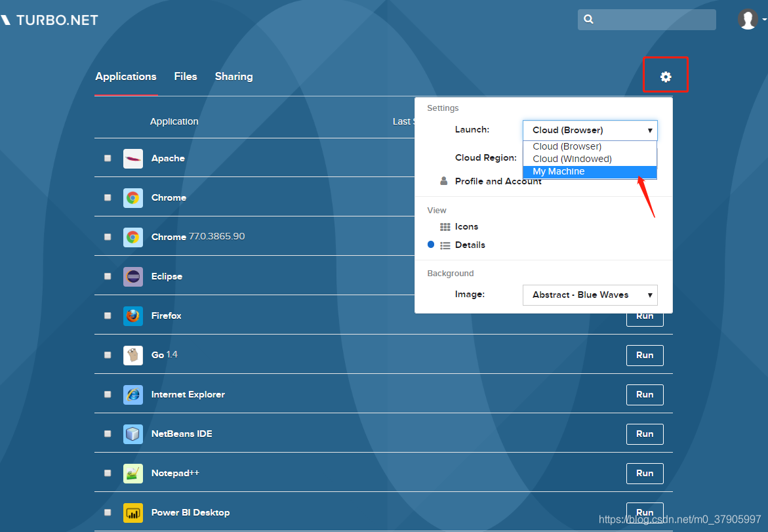Sort by the Application column header
768x532 pixels.
coord(174,121)
